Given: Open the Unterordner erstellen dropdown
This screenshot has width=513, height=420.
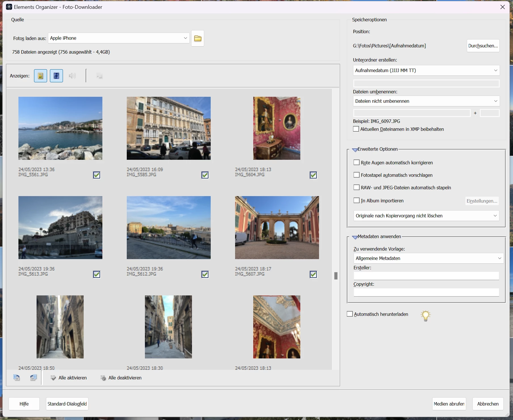Looking at the screenshot, I should point(426,70).
